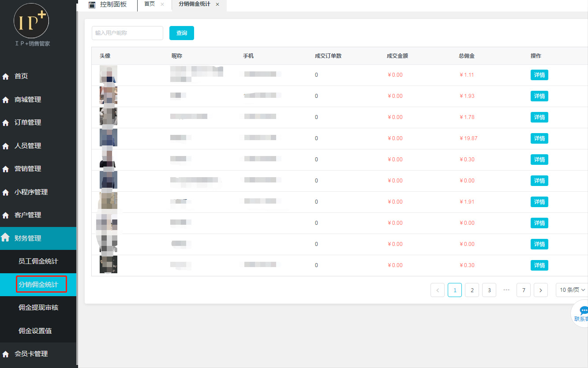Click the home icon beside 商城管理
This screenshot has width=588, height=368.
tap(6, 100)
